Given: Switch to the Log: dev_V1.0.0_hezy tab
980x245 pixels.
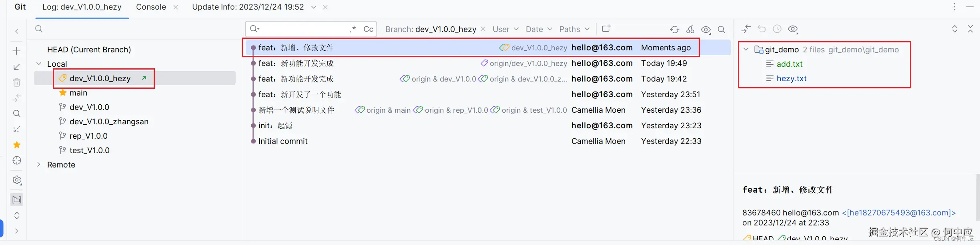Looking at the screenshot, I should click(82, 7).
